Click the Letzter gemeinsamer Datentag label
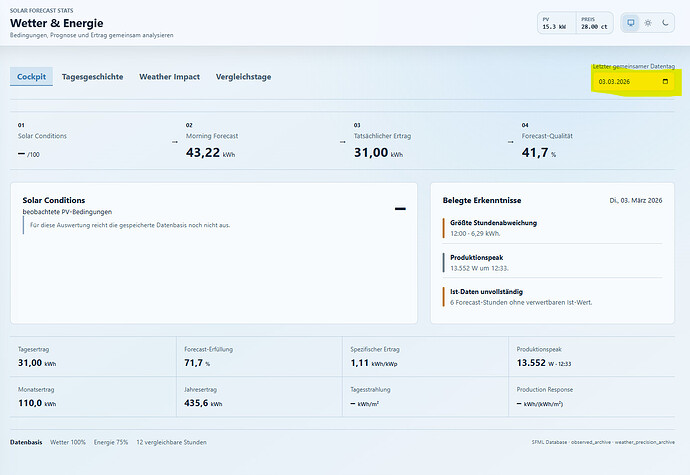This screenshot has width=690, height=475. (633, 66)
